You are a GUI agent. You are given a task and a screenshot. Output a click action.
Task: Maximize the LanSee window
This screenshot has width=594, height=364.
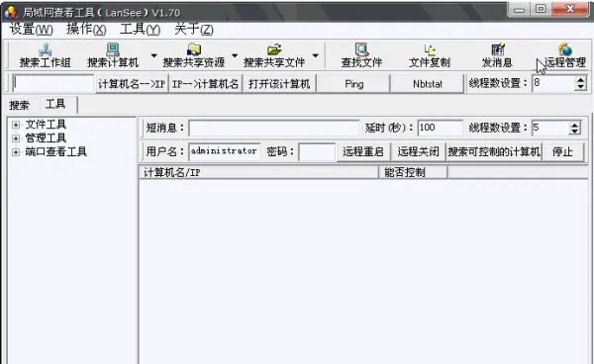[x=541, y=9]
